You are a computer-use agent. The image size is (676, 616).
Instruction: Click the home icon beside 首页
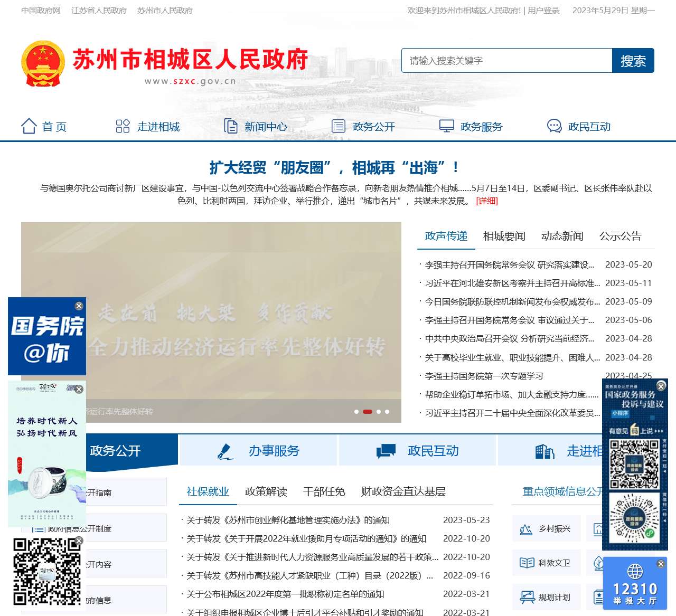[29, 126]
